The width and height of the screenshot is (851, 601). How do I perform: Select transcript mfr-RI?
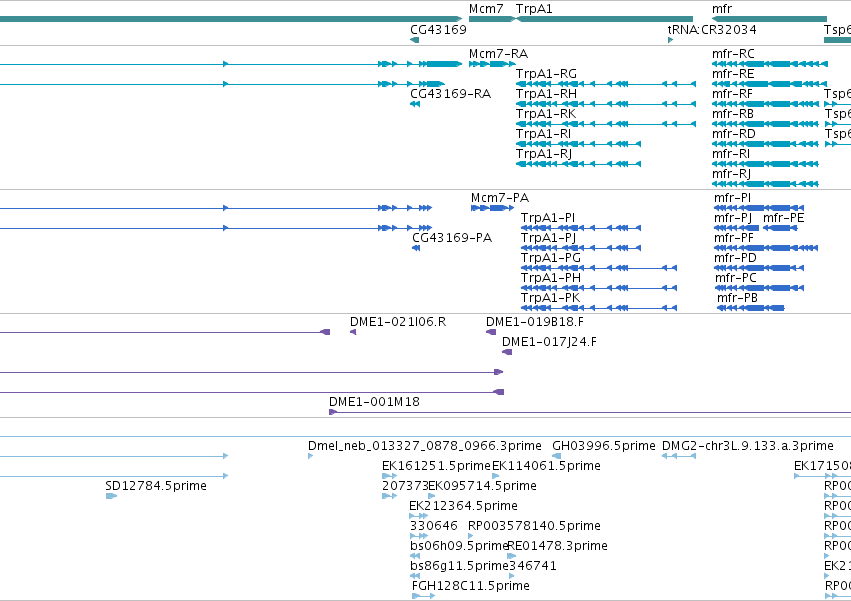click(x=731, y=154)
